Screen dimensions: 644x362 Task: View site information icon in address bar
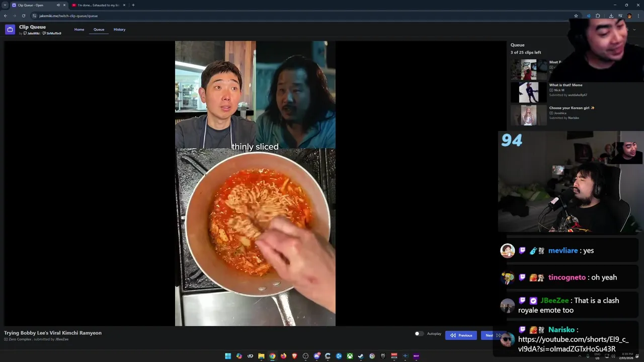[x=34, y=16]
